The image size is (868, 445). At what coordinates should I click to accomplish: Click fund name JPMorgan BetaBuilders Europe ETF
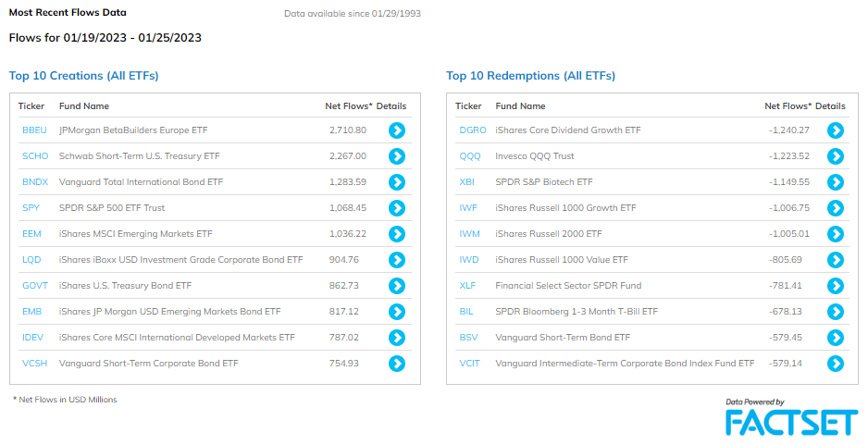[133, 130]
